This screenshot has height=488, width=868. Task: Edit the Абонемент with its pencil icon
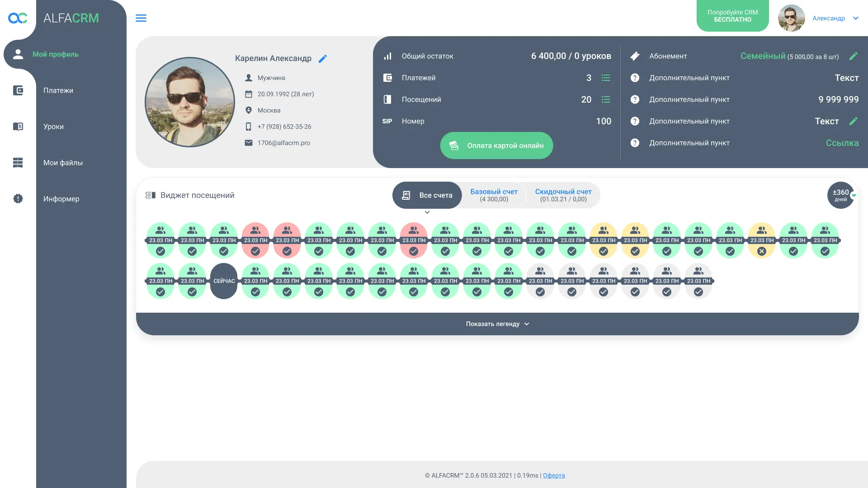coord(853,56)
